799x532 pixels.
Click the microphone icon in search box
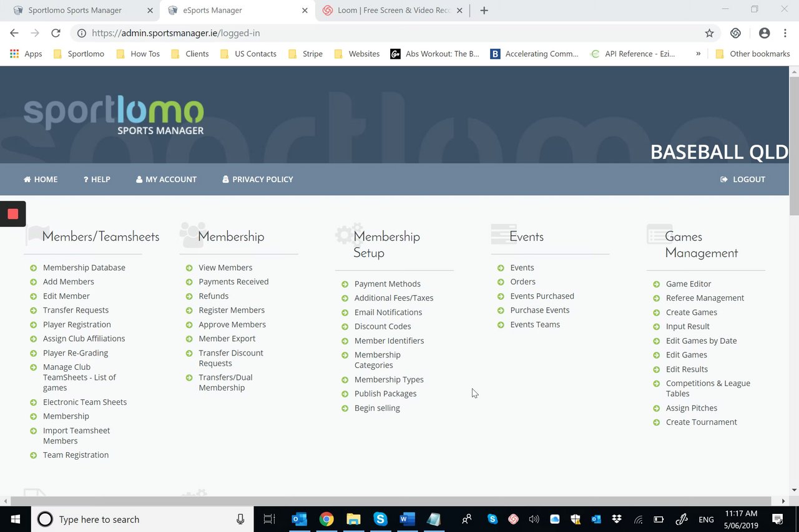pos(240,519)
